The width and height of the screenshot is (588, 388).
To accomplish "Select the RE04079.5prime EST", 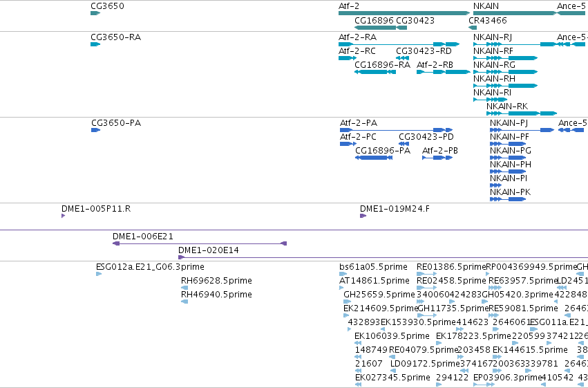I will [x=392, y=357].
